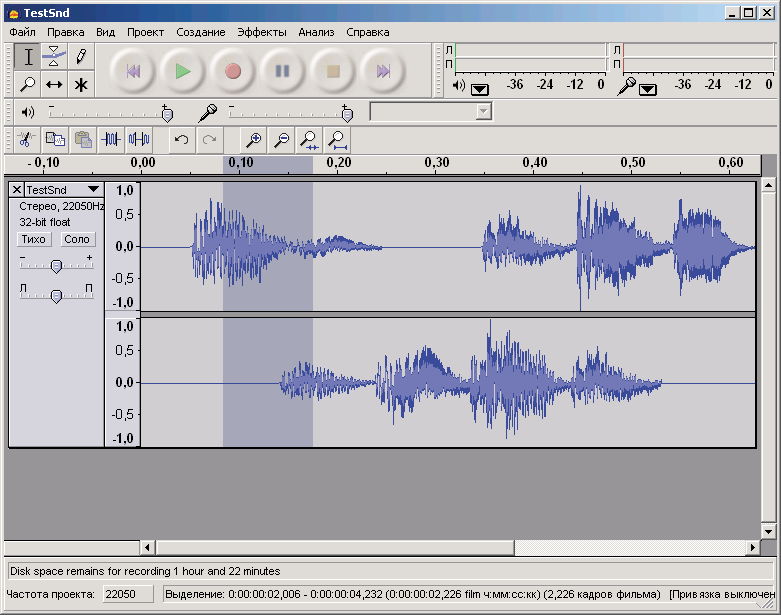Expand the input source combo box

(483, 112)
